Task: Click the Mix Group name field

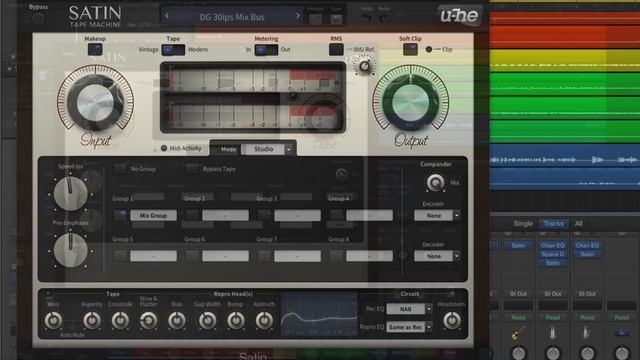Action: [x=153, y=215]
